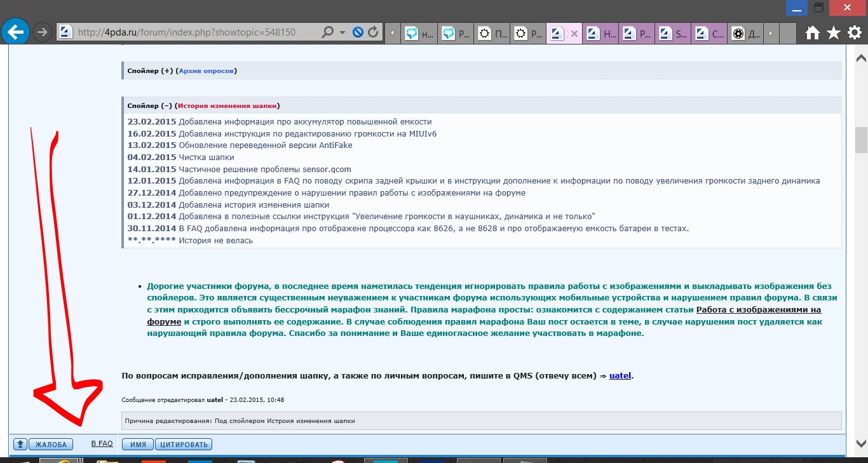Open the В FAQ link
868x463 pixels.
(102, 443)
